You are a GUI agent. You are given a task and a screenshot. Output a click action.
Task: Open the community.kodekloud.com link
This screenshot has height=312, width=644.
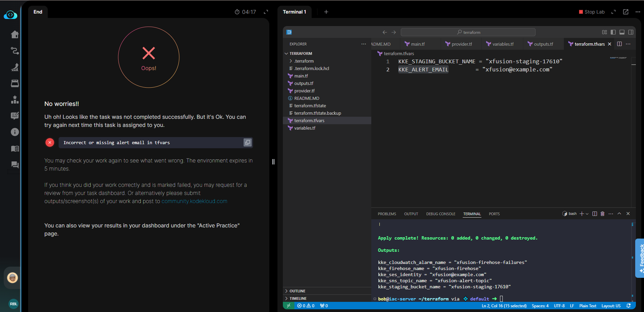click(194, 201)
